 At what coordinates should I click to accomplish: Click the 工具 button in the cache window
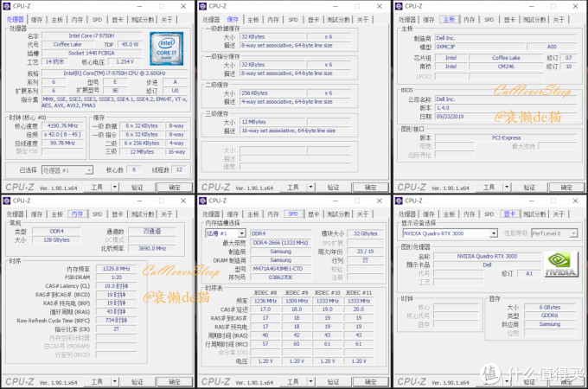293,187
